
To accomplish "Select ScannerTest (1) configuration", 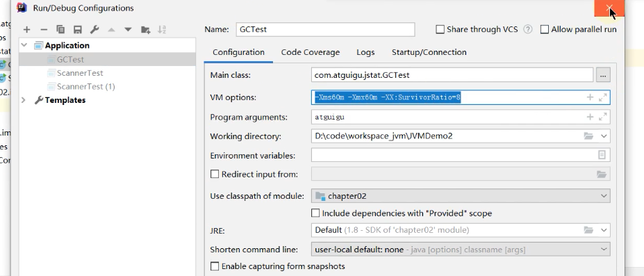I will click(x=86, y=87).
